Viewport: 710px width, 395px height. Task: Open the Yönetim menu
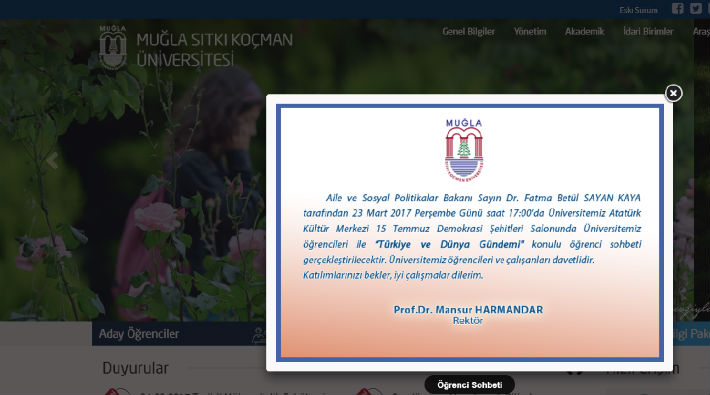[530, 32]
